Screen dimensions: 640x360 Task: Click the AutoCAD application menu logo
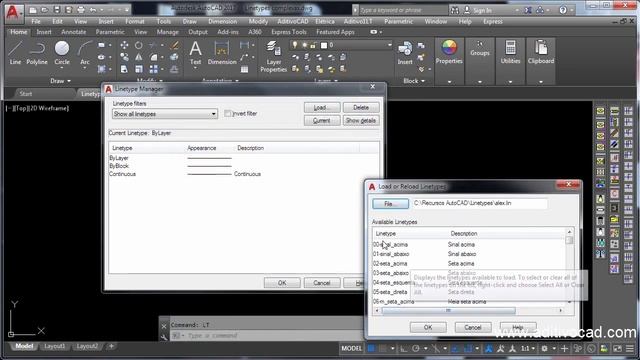click(13, 12)
